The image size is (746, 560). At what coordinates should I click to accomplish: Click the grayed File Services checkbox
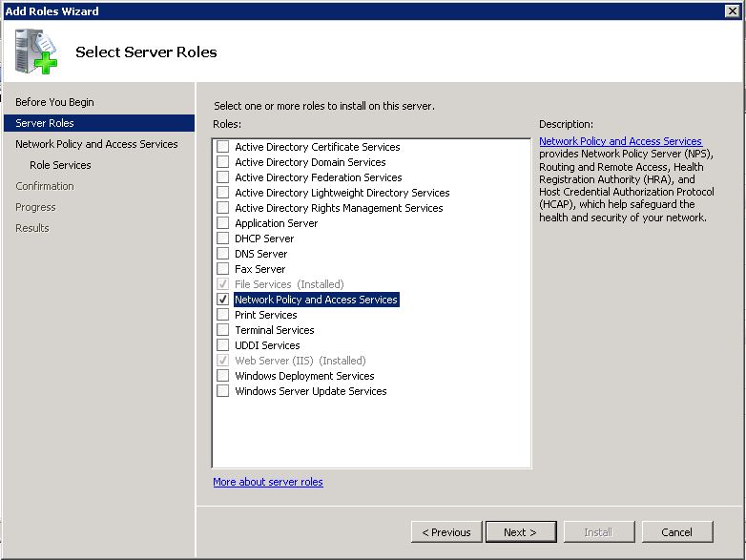222,284
